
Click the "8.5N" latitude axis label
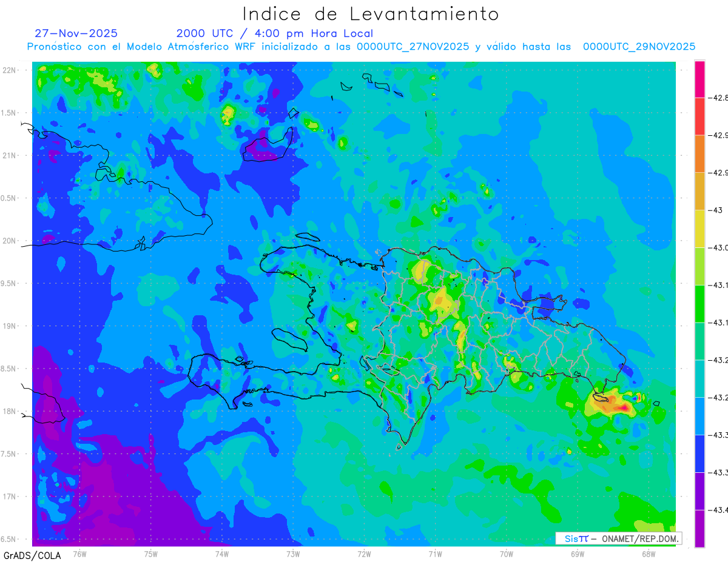point(9,369)
